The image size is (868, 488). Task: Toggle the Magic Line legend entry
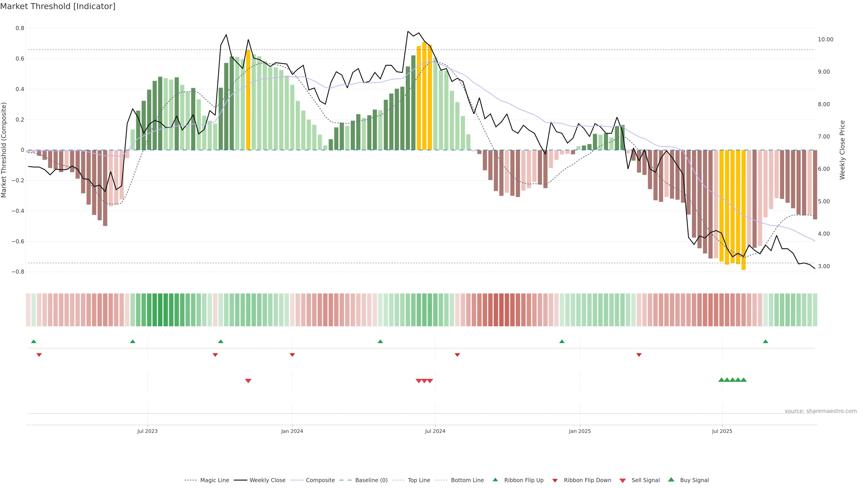pos(214,480)
